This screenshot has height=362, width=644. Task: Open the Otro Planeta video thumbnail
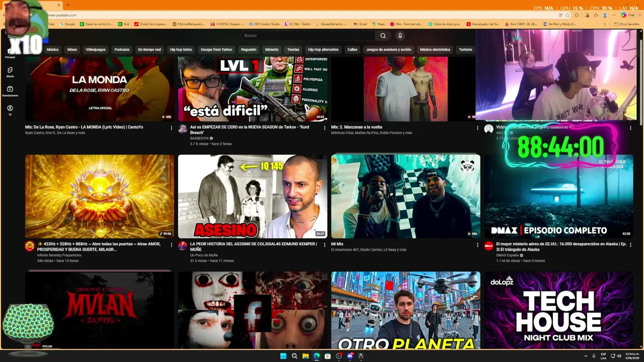click(406, 310)
